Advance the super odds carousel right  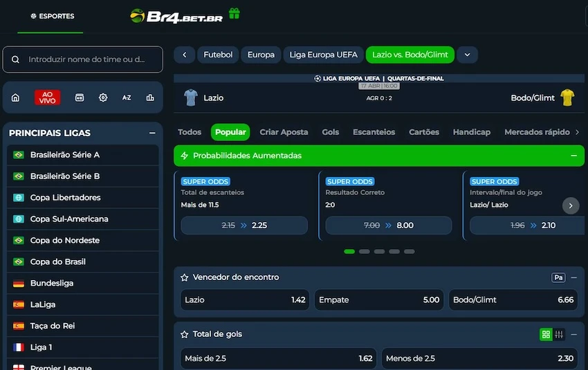(571, 205)
